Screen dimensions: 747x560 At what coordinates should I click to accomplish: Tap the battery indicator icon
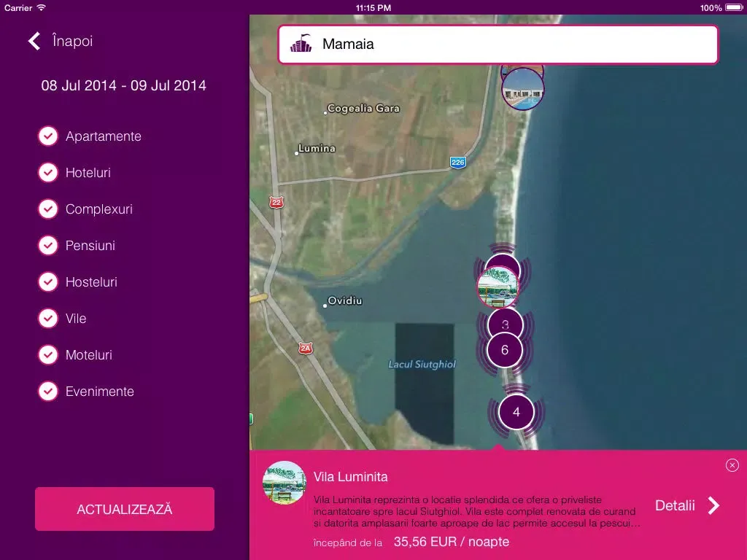point(734,7)
